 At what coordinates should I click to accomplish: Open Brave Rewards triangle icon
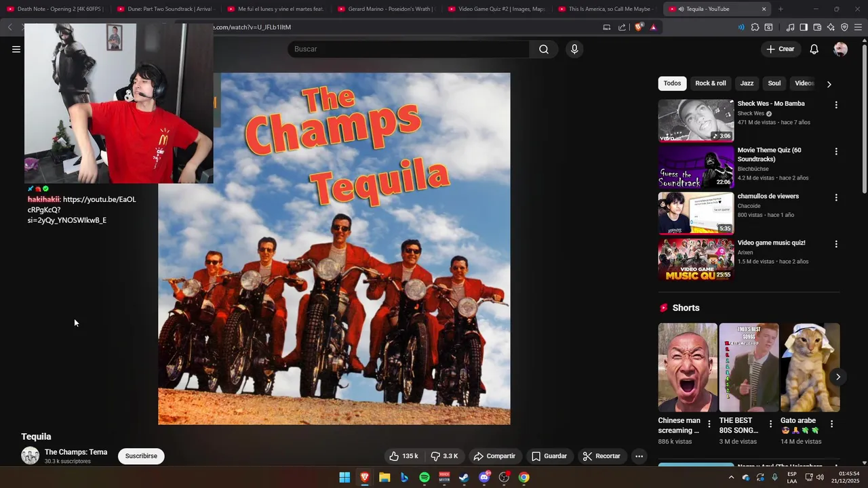pos(653,27)
